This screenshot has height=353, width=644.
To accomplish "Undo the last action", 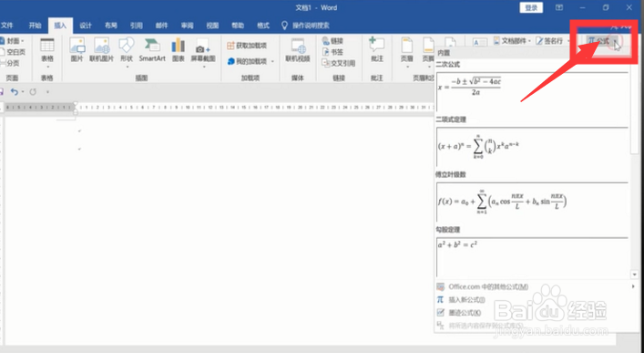I will pyautogui.click(x=15, y=92).
